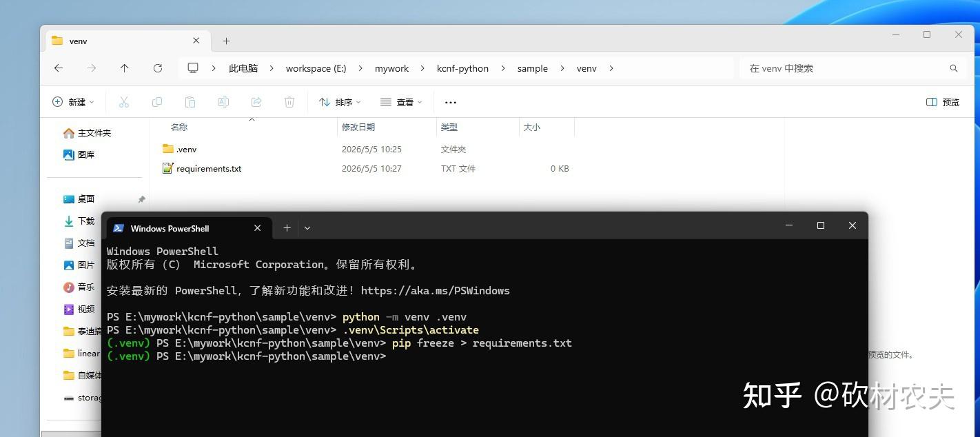Click the Share icon in toolbar
This screenshot has width=980, height=437.
[256, 102]
